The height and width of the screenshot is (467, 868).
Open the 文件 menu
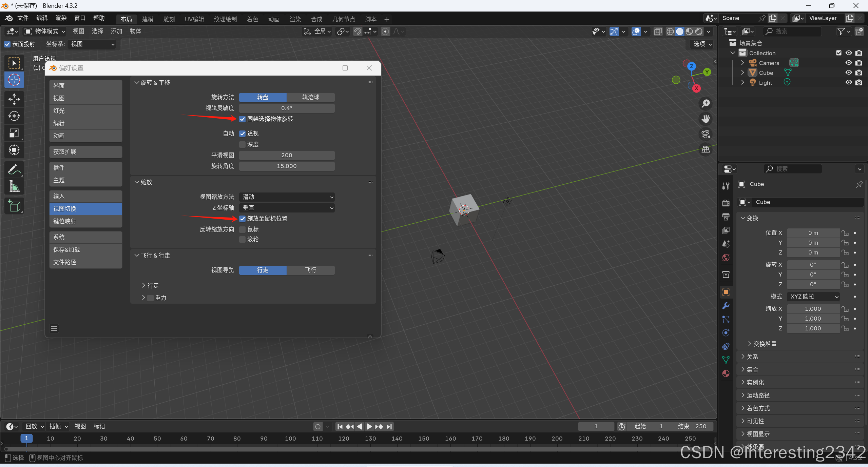click(23, 18)
